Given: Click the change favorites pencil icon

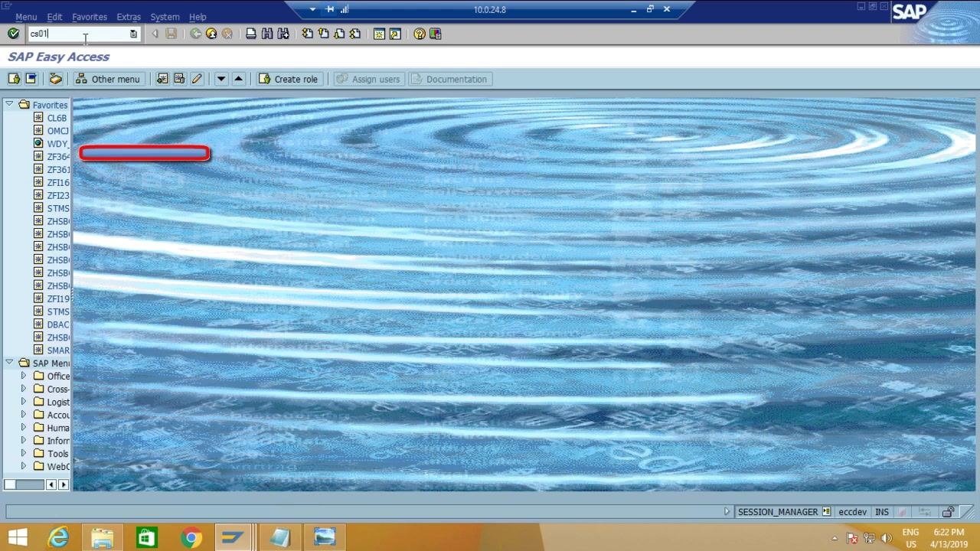Looking at the screenshot, I should click(197, 79).
